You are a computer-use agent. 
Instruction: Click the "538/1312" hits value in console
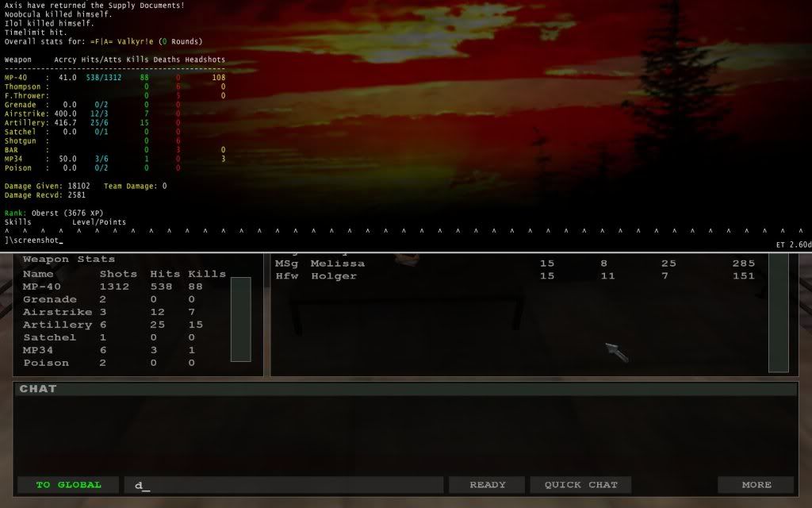pos(104,78)
